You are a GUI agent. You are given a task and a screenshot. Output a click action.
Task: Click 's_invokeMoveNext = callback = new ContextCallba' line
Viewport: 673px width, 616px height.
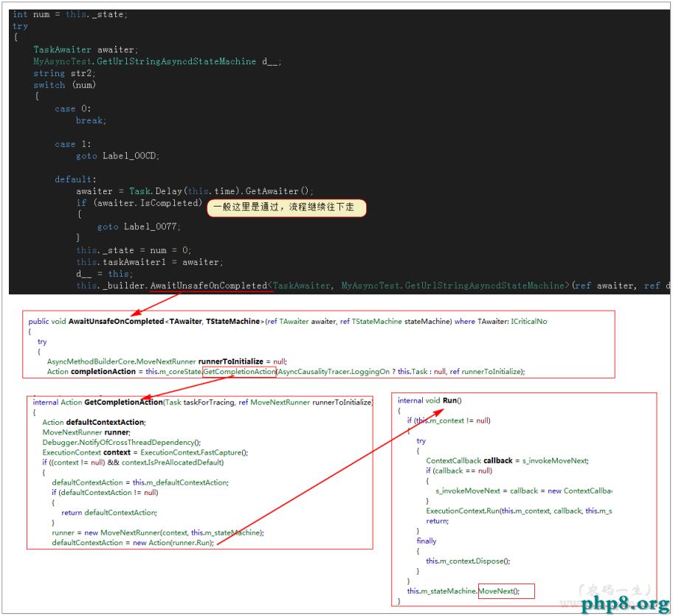[524, 491]
